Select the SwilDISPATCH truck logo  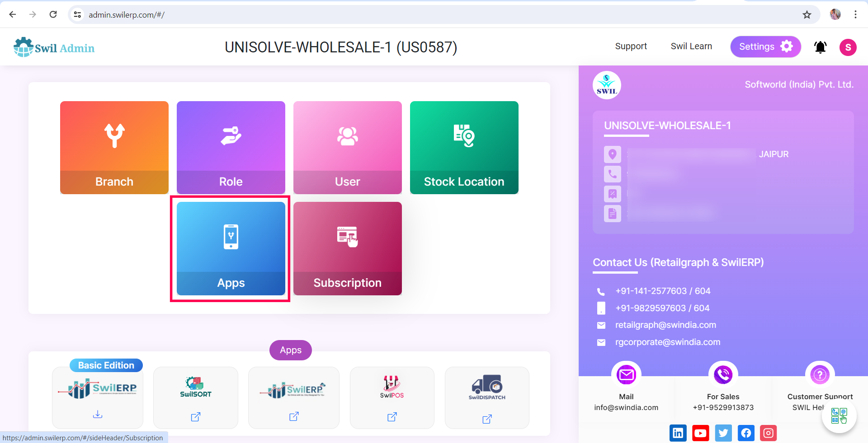coord(487,387)
